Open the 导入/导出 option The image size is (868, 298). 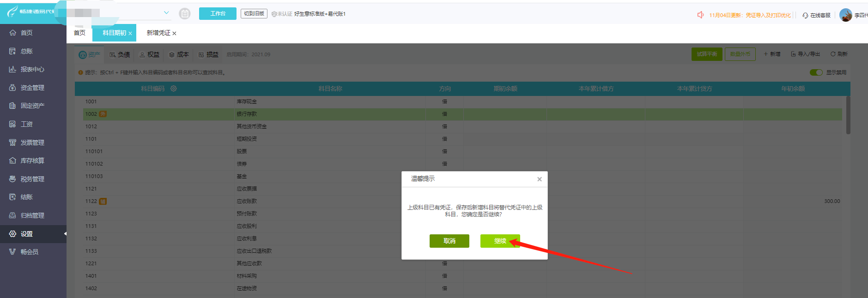(x=805, y=54)
